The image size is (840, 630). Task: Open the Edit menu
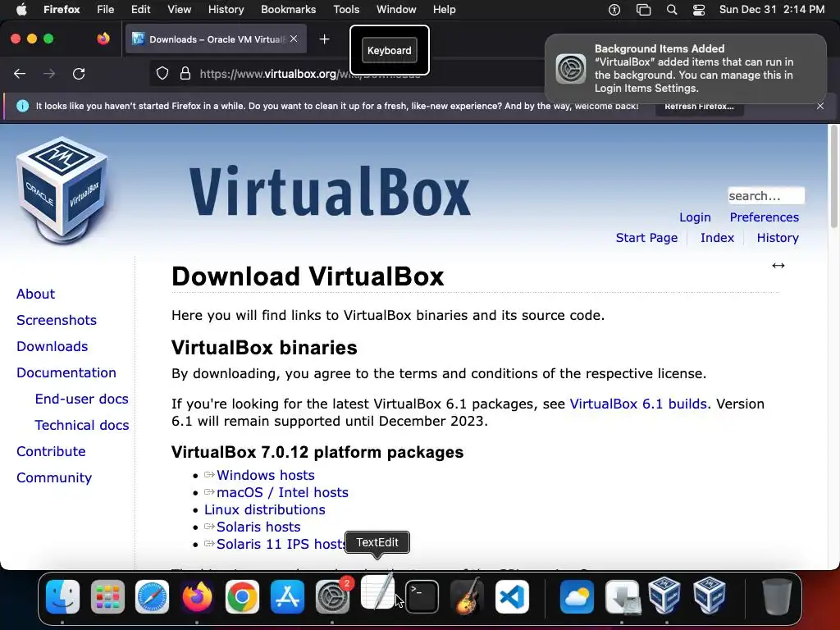[140, 10]
